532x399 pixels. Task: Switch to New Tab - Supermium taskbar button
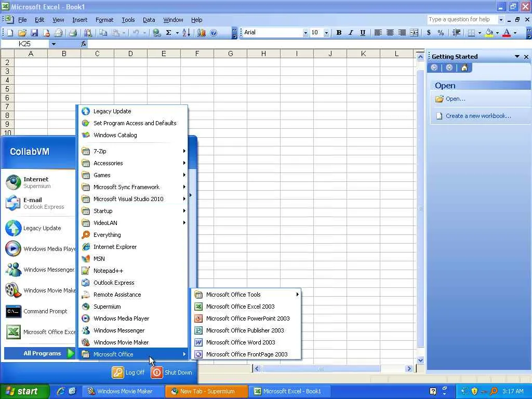tap(207, 391)
